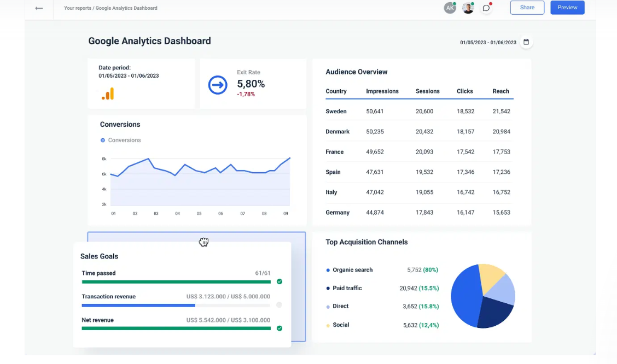Click the Transaction revenue progress bar
The width and height of the screenshot is (617, 364).
[176, 305]
